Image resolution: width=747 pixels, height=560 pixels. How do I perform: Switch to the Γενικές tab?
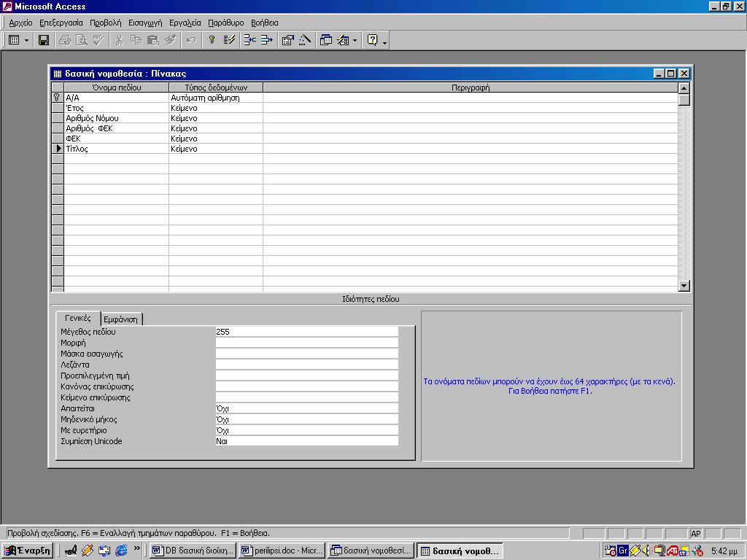coord(77,318)
